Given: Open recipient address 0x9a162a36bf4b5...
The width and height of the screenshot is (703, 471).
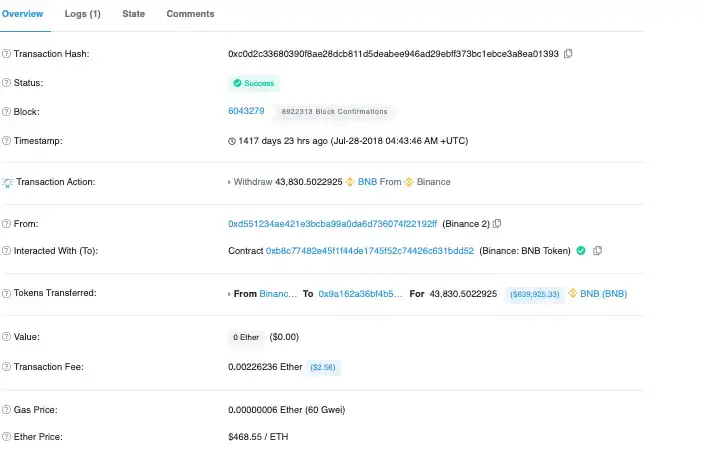Looking at the screenshot, I should coord(360,294).
